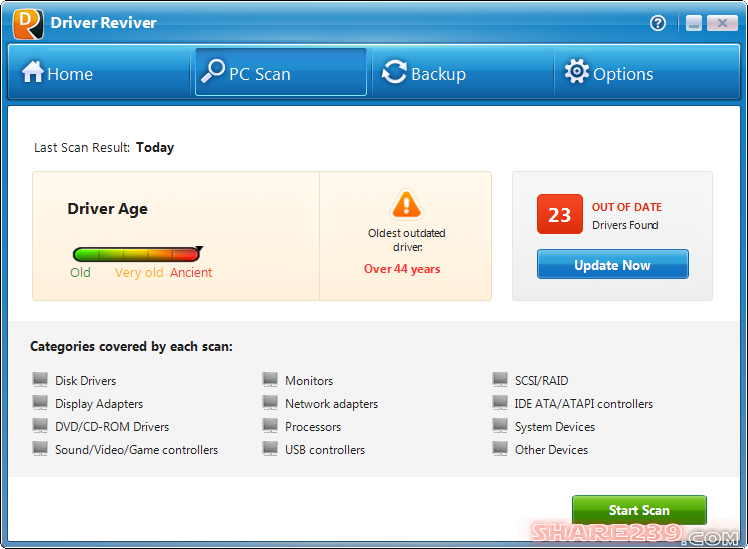
Task: Click the green 'Old' gauge label
Action: pos(80,272)
